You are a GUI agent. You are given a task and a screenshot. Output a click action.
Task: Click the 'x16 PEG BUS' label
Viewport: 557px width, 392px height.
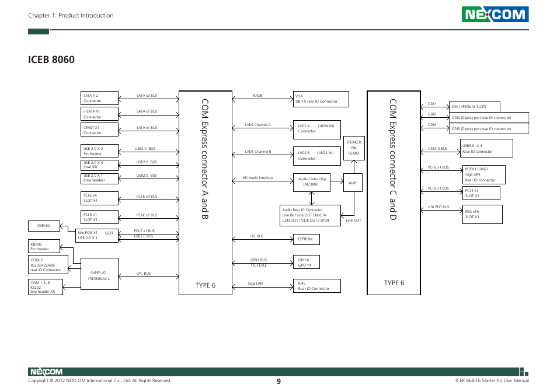coord(438,207)
